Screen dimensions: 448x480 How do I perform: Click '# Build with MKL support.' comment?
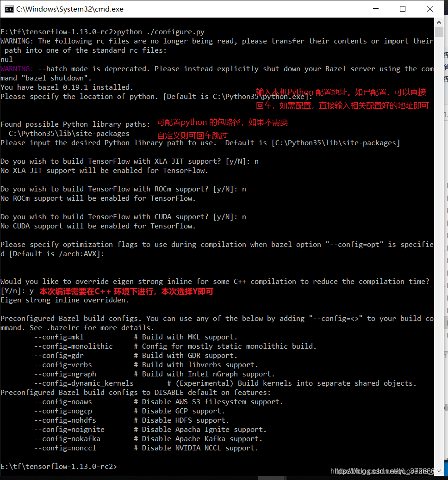click(x=186, y=337)
